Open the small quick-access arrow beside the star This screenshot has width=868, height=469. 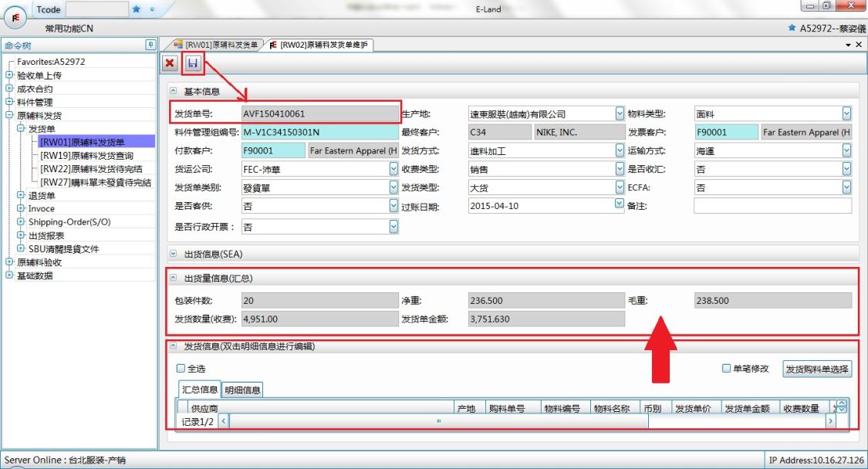pyautogui.click(x=152, y=9)
